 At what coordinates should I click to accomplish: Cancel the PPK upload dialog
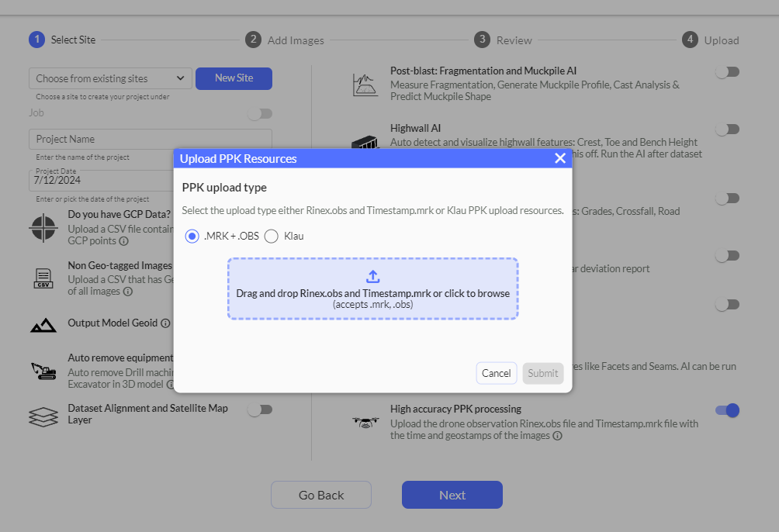pyautogui.click(x=496, y=373)
